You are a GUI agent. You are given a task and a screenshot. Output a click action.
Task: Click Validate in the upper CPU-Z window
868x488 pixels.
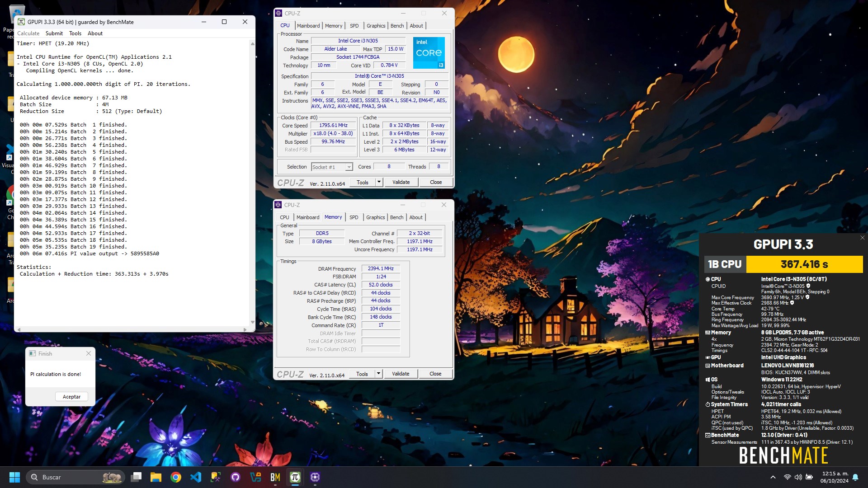pos(401,182)
